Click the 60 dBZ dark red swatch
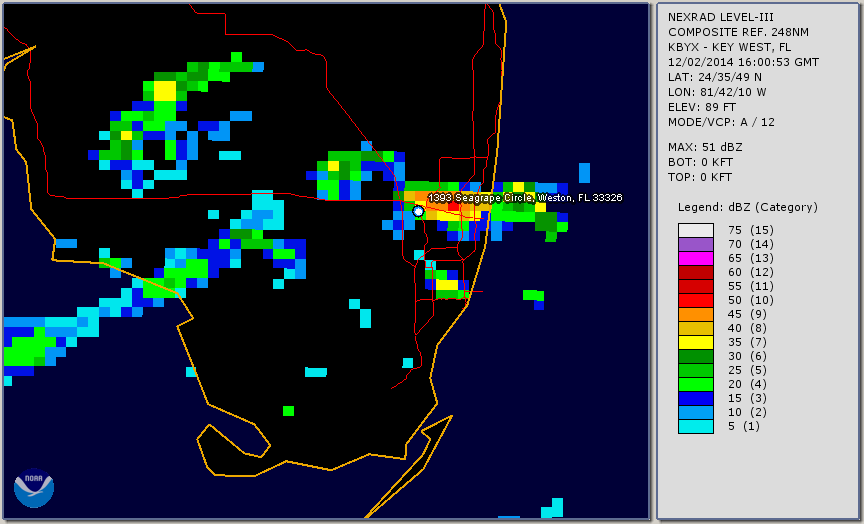864x524 pixels. pyautogui.click(x=695, y=272)
